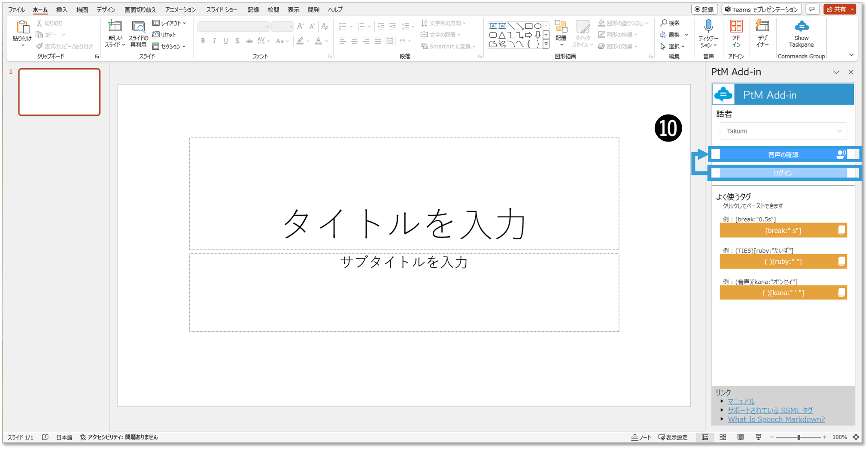This screenshot has width=868, height=449.
Task: Switch to Slide Sorter view icon
Action: (x=723, y=437)
